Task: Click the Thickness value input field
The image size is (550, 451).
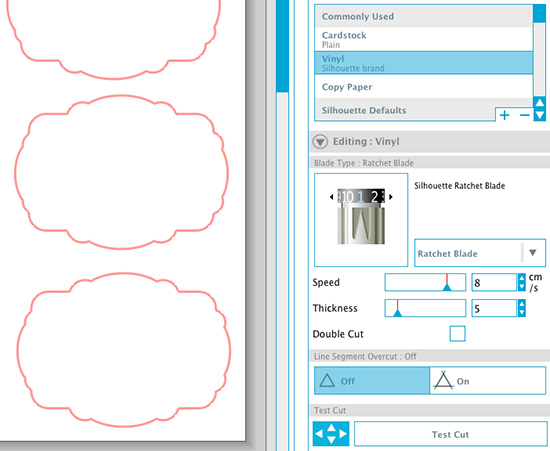Action: pos(494,308)
